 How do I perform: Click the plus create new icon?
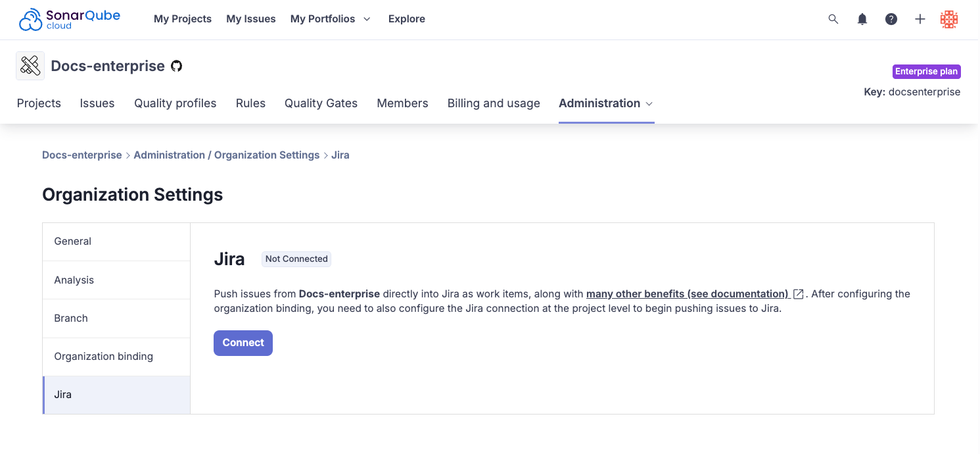920,19
